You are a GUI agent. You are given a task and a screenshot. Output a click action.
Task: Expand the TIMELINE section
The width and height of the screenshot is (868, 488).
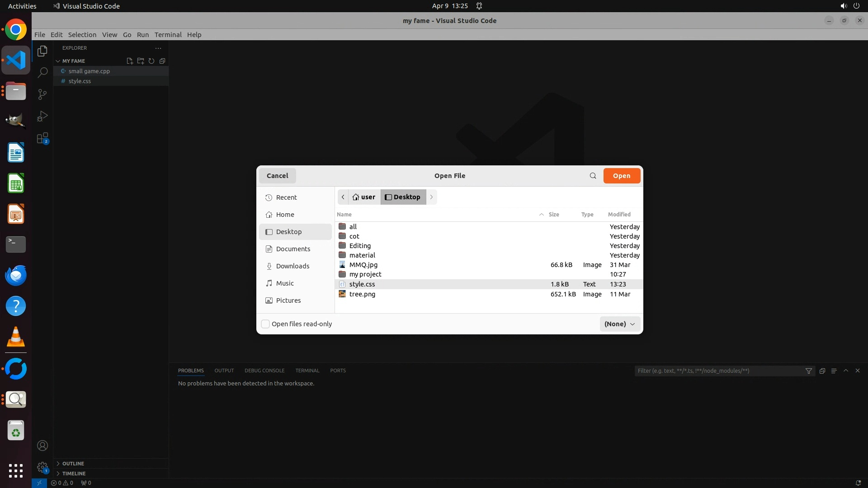[74, 474]
